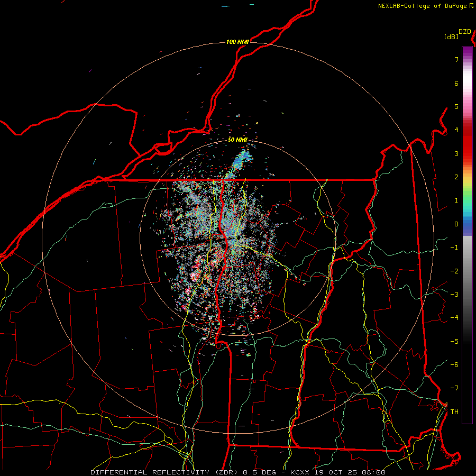Click the -2 tick label on legend

coord(454,271)
